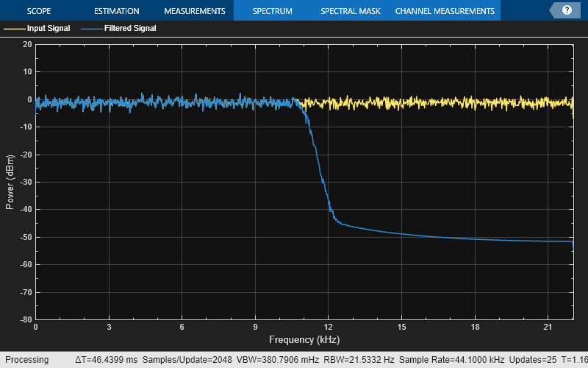Click the Updates=25 status entry
The image size is (588, 368).
(x=532, y=360)
